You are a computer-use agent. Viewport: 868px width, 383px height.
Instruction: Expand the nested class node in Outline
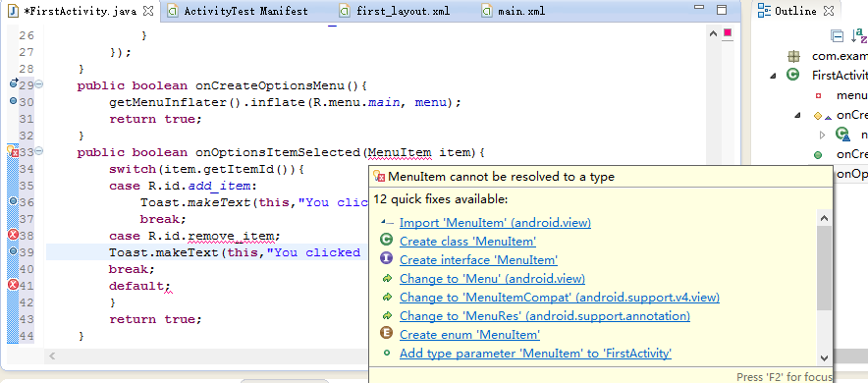tap(822, 135)
